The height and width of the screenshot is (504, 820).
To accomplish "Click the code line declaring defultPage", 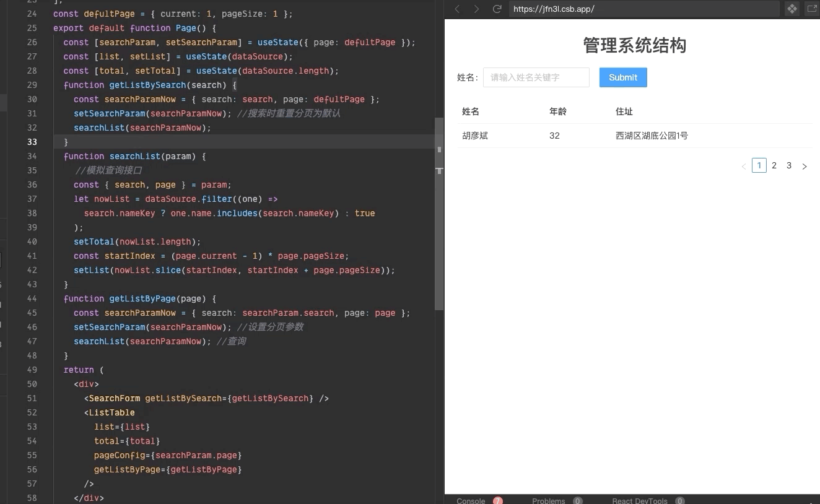I will 173,14.
